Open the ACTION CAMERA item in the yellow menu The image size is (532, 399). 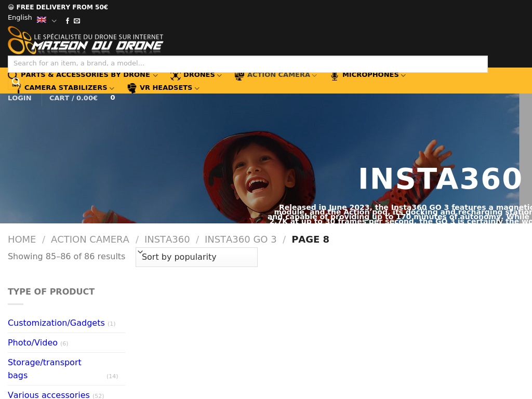(278, 75)
